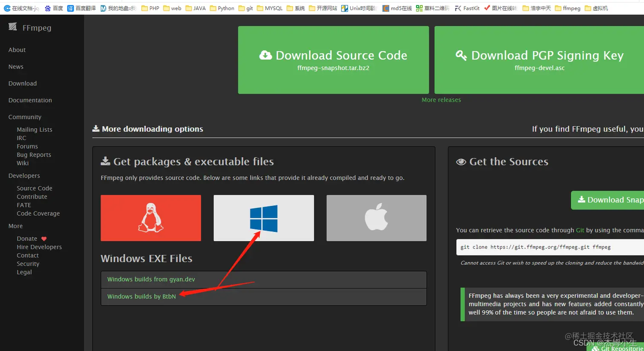Go to Download in sidebar

click(x=23, y=83)
